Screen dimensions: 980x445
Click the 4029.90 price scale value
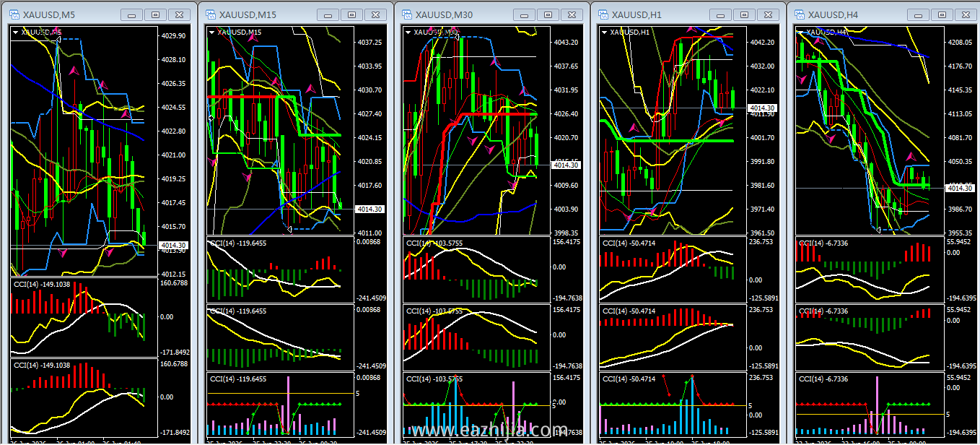[172, 35]
